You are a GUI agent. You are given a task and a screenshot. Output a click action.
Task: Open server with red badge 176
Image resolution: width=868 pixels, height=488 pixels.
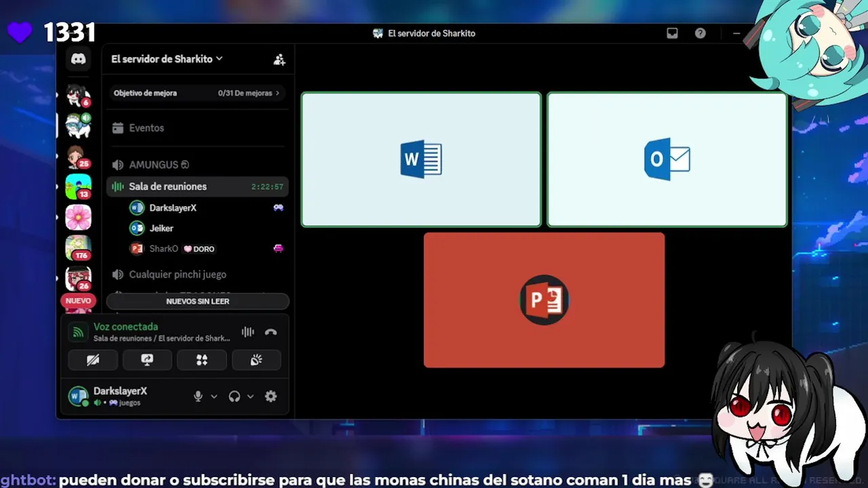pyautogui.click(x=78, y=247)
